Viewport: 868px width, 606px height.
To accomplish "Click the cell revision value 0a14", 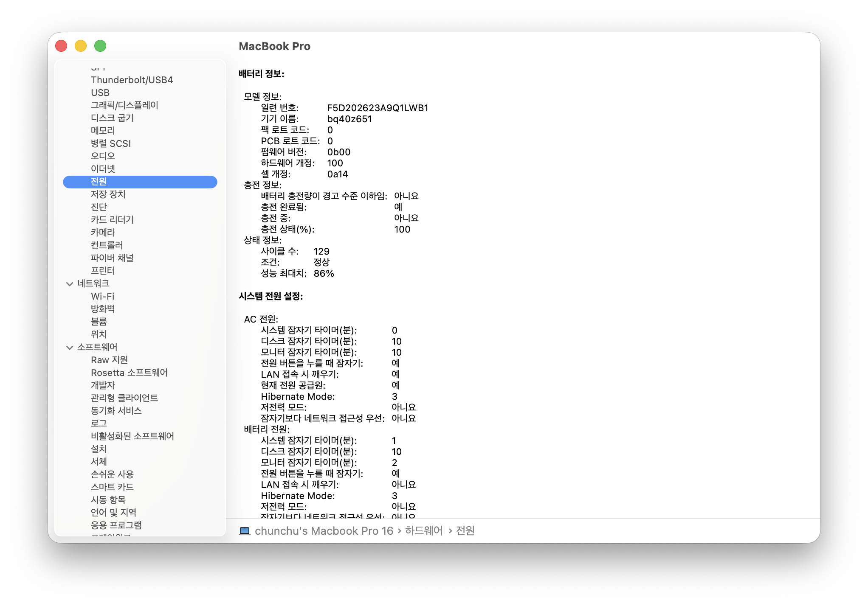I will [x=338, y=174].
